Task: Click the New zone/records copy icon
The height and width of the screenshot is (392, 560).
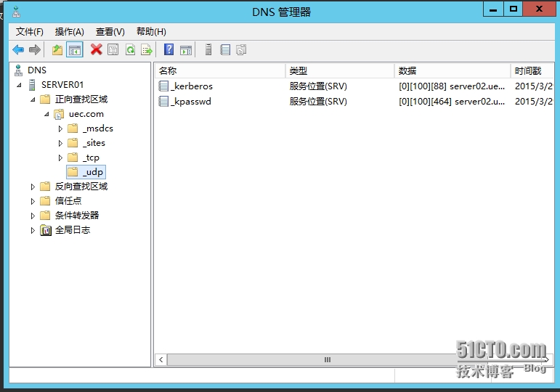Action: coord(241,49)
